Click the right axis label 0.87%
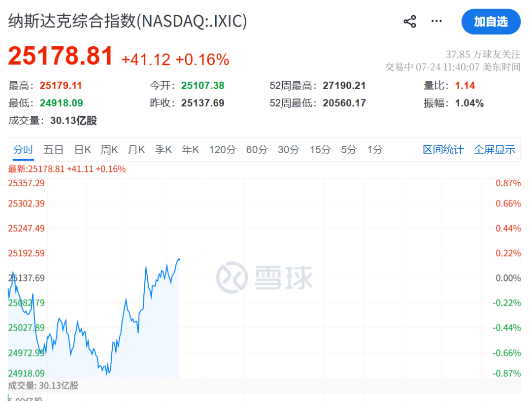Image resolution: width=532 pixels, height=401 pixels. click(x=508, y=183)
